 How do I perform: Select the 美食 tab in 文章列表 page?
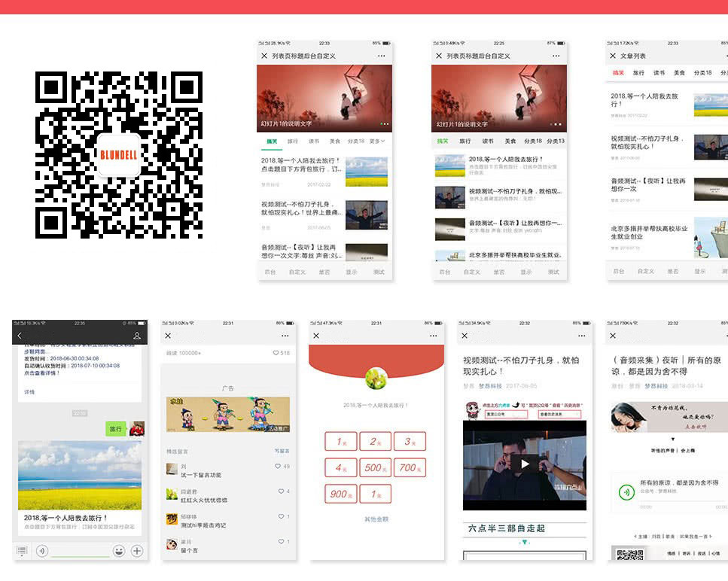tap(679, 73)
